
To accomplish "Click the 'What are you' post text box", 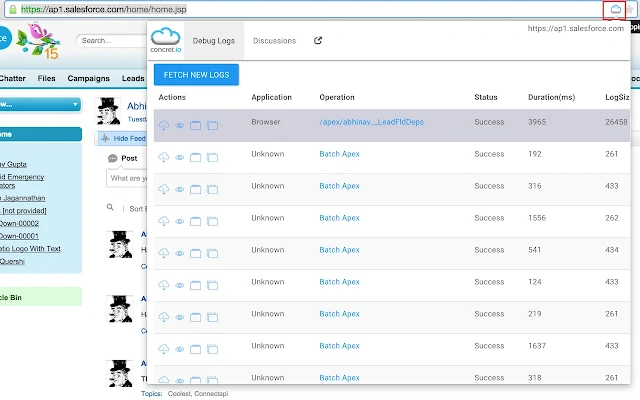I will pos(127,178).
